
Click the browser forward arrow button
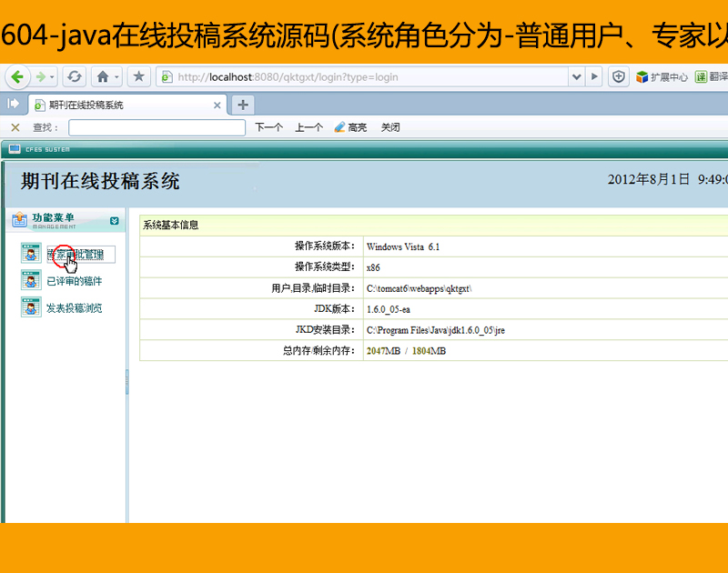[x=40, y=77]
